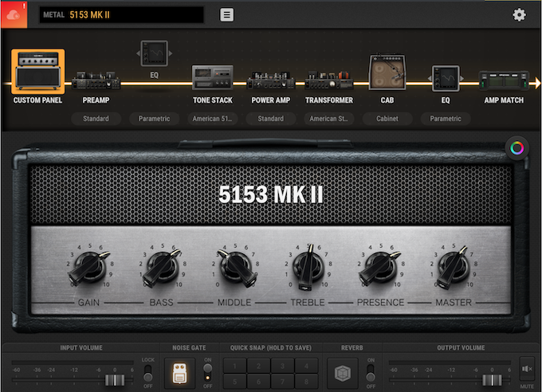The height and width of the screenshot is (392, 542).
Task: Select the pre-tone-stack EQ module
Action: [x=154, y=53]
